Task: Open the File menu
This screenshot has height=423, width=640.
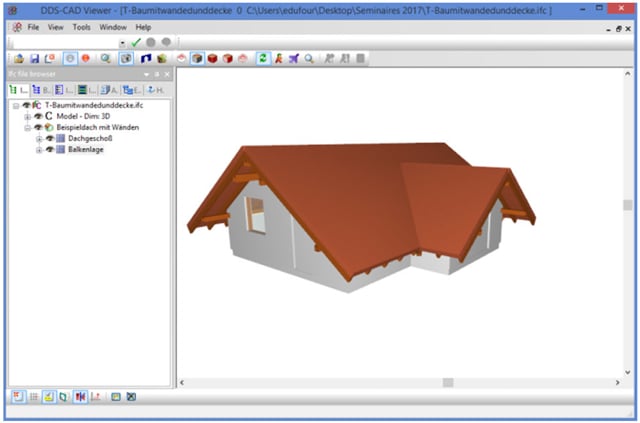Action: point(33,27)
